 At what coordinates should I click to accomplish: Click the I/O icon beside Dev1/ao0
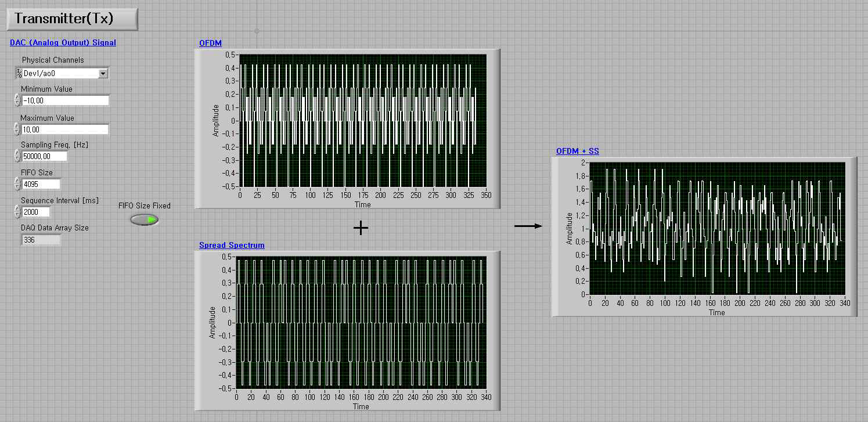tap(19, 74)
